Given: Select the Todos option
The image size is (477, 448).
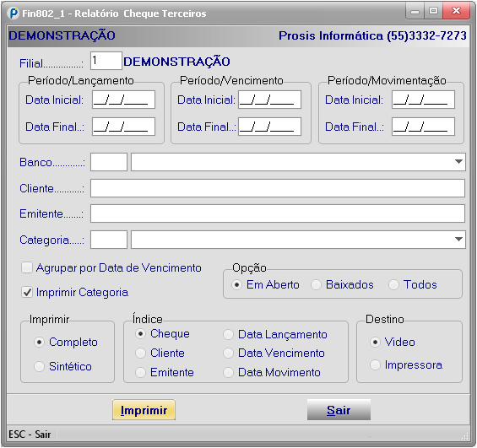Looking at the screenshot, I should click(393, 285).
